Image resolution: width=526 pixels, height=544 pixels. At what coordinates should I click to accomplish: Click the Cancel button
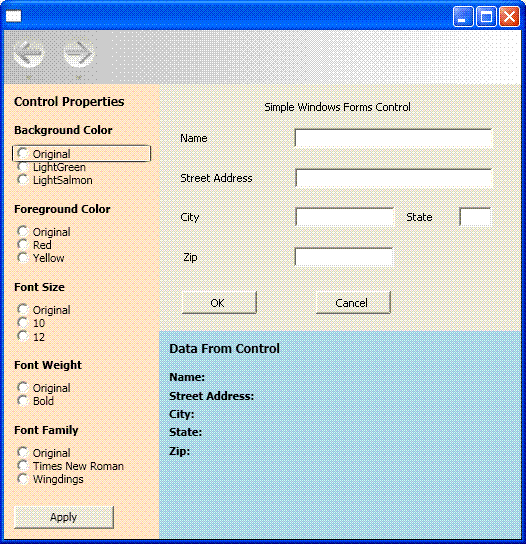pos(353,303)
